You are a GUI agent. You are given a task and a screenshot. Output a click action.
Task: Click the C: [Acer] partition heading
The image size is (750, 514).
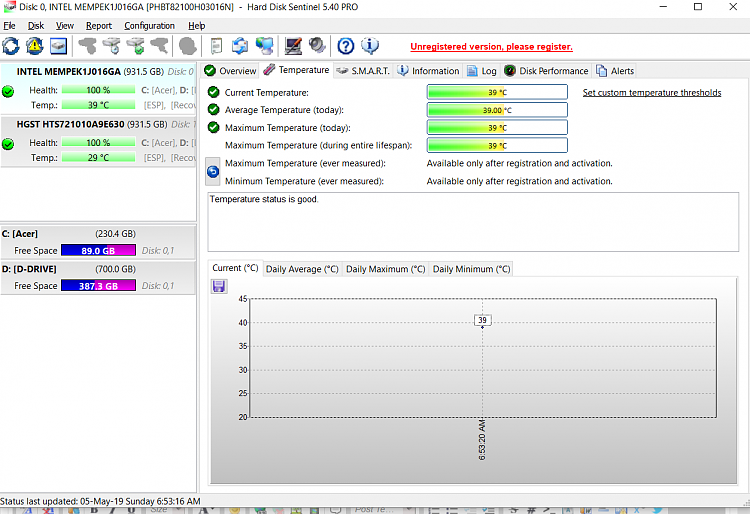click(x=20, y=234)
